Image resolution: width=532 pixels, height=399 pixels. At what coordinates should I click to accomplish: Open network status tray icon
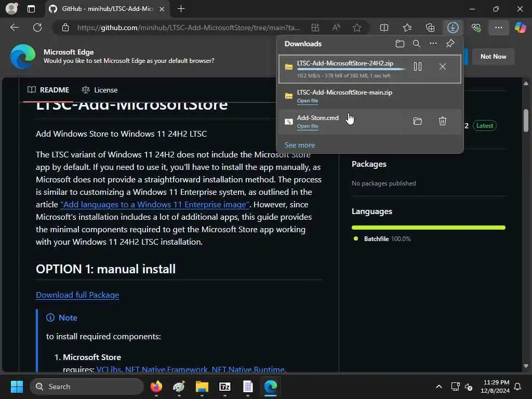(x=455, y=387)
